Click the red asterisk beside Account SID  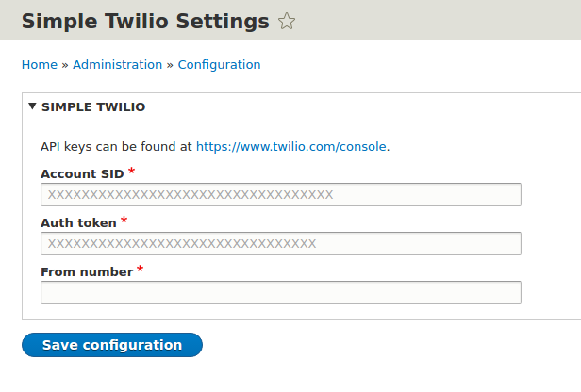click(x=131, y=171)
